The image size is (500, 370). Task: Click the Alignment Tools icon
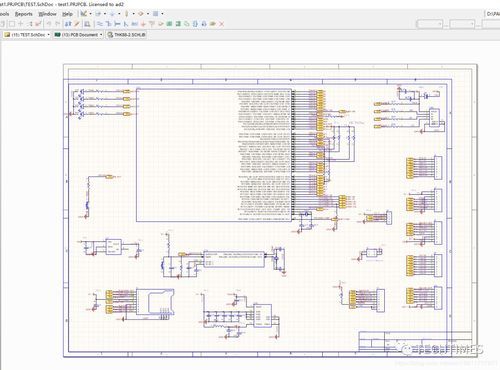pyautogui.click(x=98, y=14)
